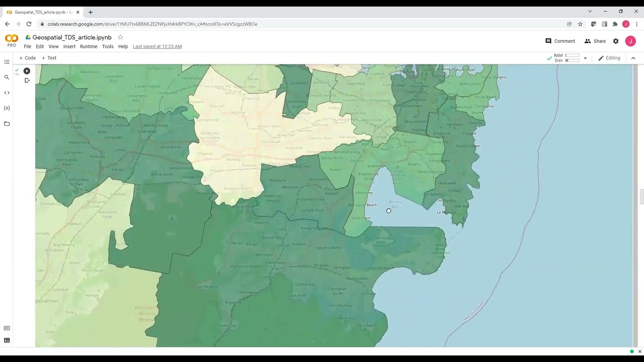Viewport: 644px width, 362px height.
Task: Open the Tools menu
Action: click(108, 47)
